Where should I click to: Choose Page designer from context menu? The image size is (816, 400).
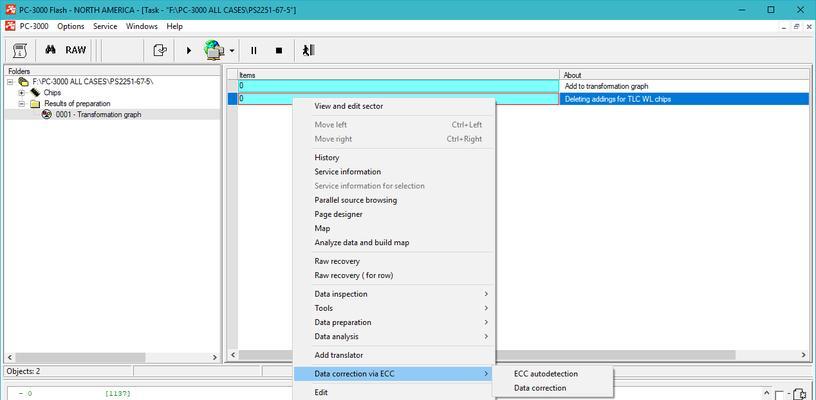tap(394, 214)
